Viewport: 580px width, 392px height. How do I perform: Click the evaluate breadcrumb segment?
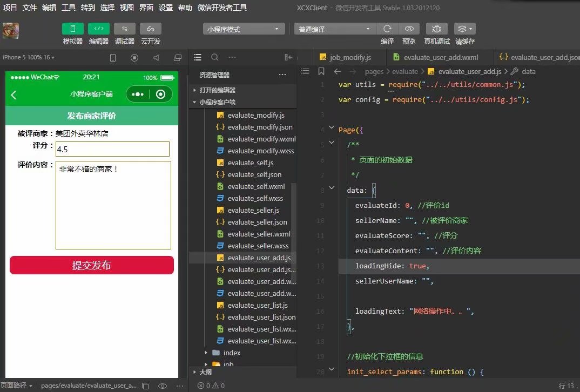(x=404, y=71)
